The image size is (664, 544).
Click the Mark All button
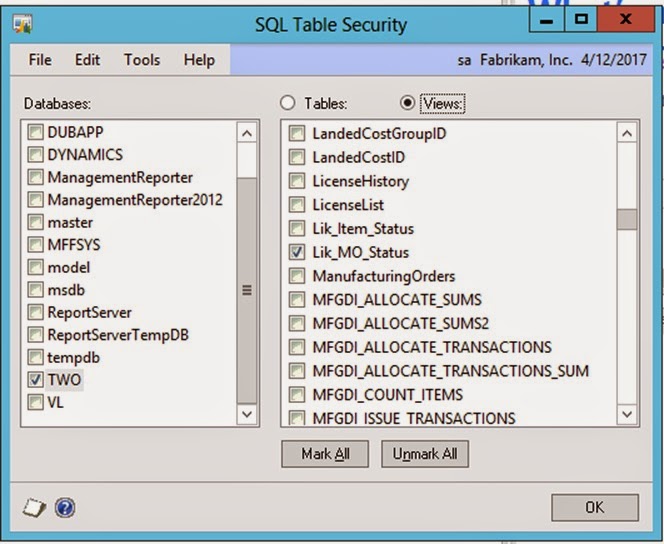point(325,454)
